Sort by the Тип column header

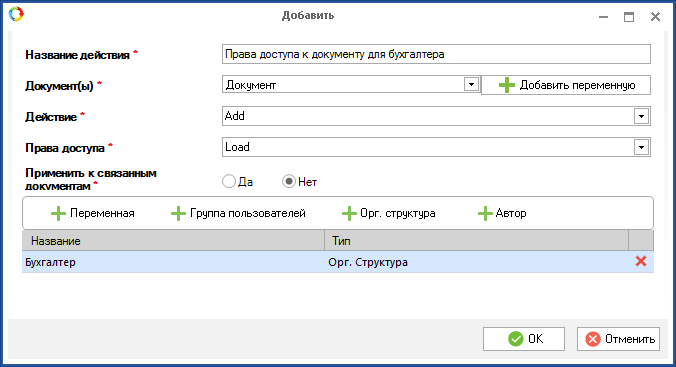pos(476,241)
